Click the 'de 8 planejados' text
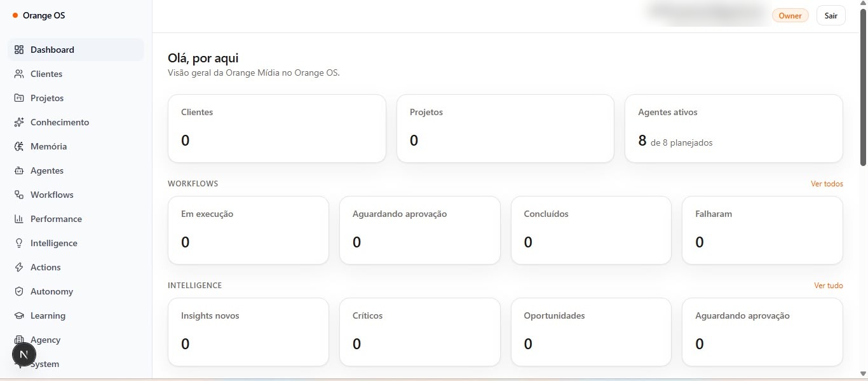The width and height of the screenshot is (868, 381). (x=682, y=143)
